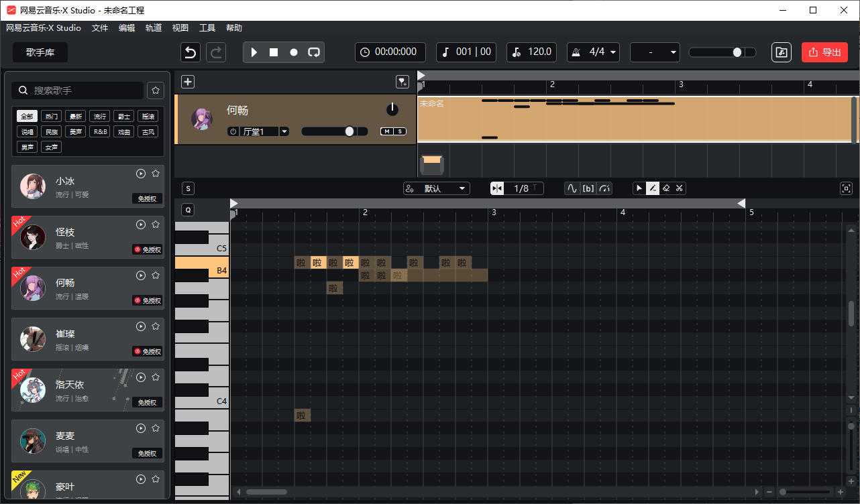Click the Redo arrow button
The width and height of the screenshot is (860, 504).
(x=216, y=52)
